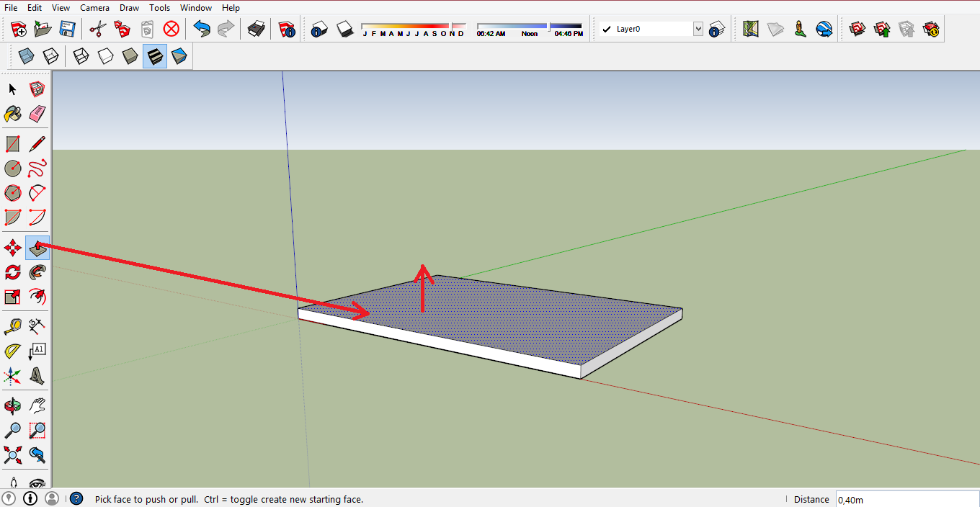
Task: Save the model with floppy disk icon
Action: 67,29
